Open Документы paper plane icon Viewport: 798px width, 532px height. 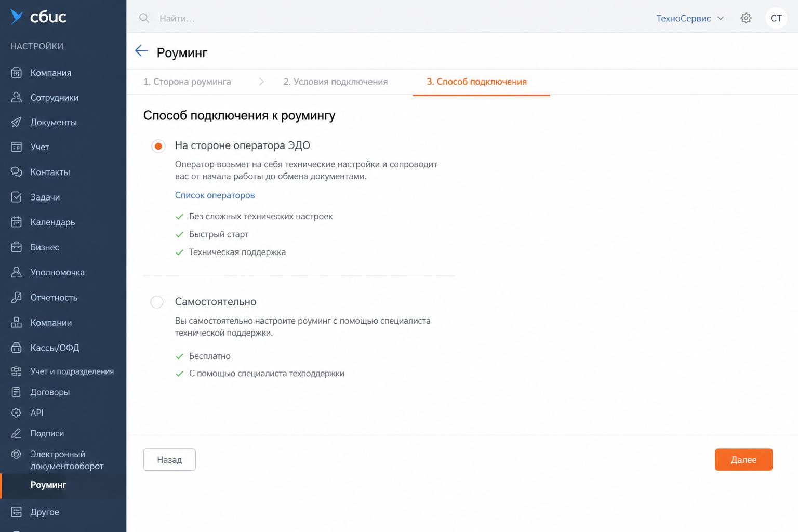(17, 122)
